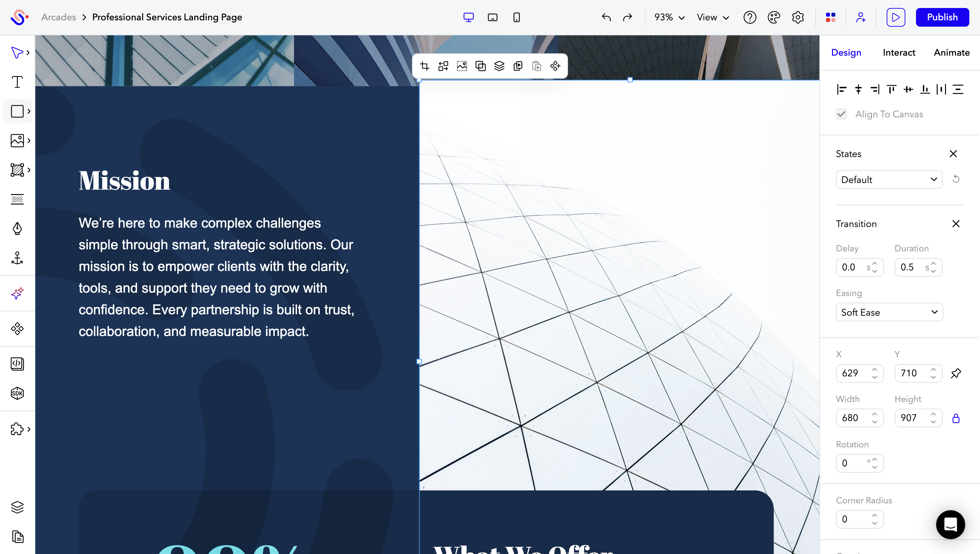The image size is (980, 554).
Task: Toggle the position pin icon
Action: [x=956, y=373]
